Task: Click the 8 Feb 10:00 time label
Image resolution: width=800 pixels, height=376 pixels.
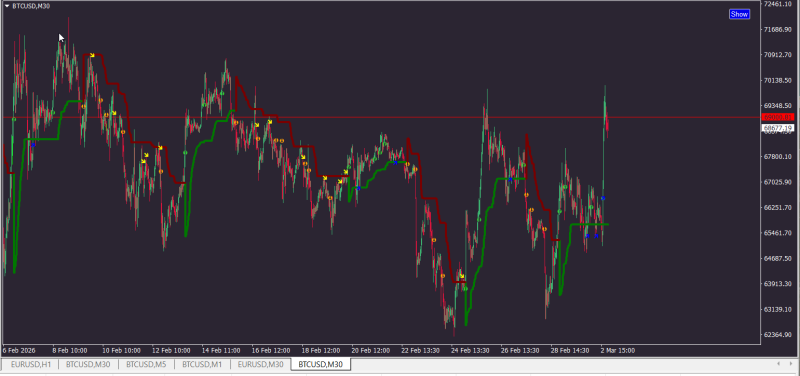Action: coord(70,350)
